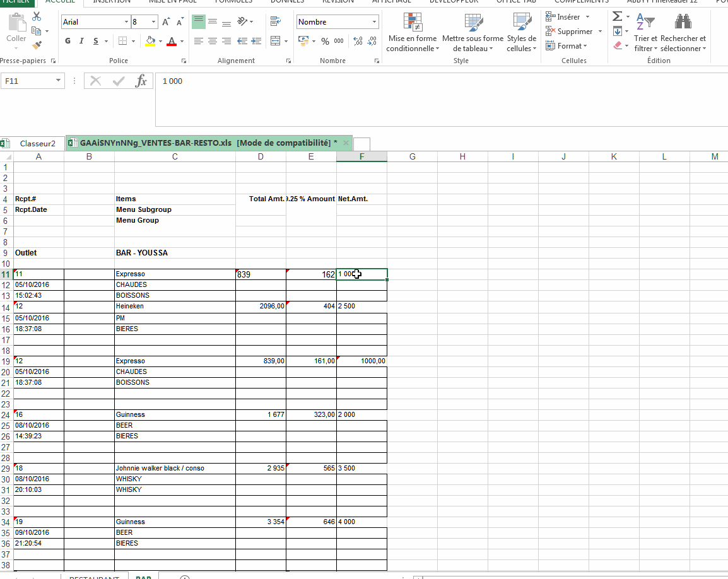Screen dimensions: 728x579
Task: Apply percent style format
Action: click(325, 42)
